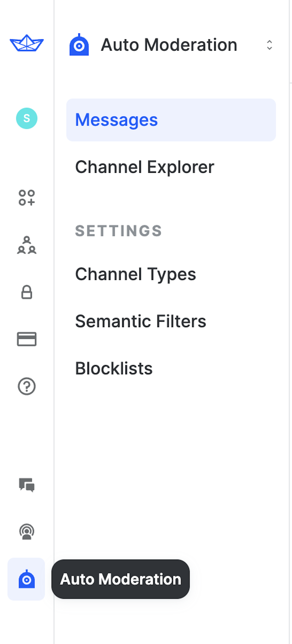Go to Channel Types settings
Image resolution: width=292 pixels, height=644 pixels.
click(x=136, y=274)
